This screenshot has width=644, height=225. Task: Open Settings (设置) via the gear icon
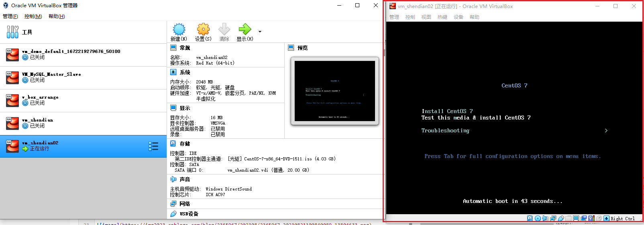203,29
